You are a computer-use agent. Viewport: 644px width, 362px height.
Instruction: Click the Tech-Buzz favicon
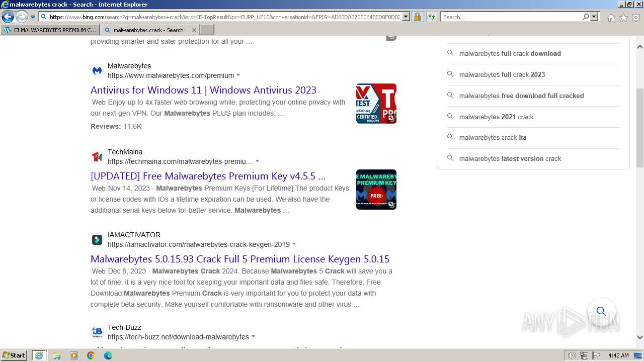point(97,332)
